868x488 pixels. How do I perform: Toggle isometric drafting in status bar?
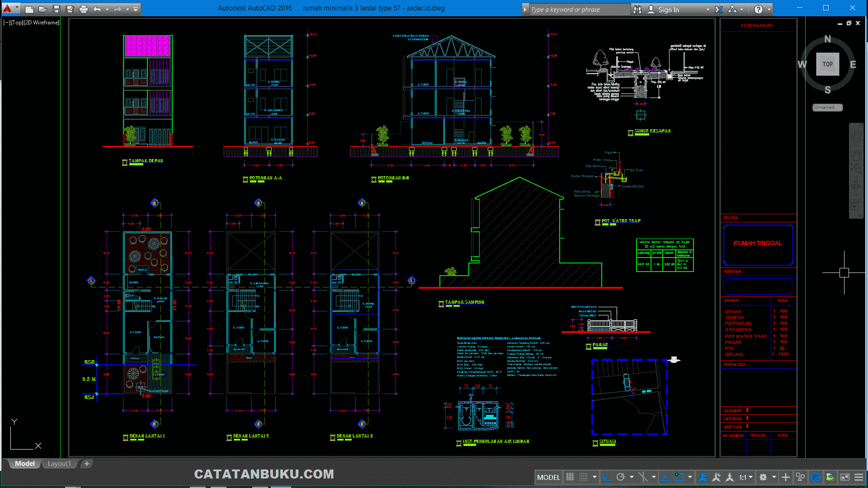643,477
